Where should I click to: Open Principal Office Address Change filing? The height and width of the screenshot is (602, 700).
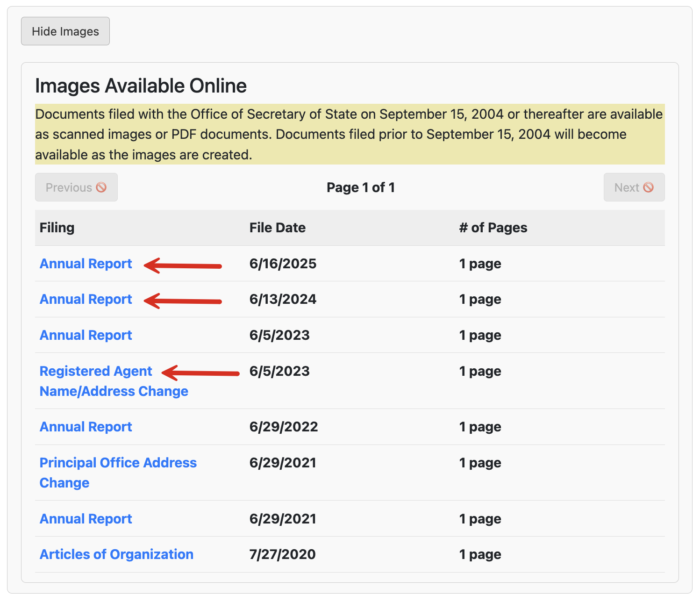point(118,473)
